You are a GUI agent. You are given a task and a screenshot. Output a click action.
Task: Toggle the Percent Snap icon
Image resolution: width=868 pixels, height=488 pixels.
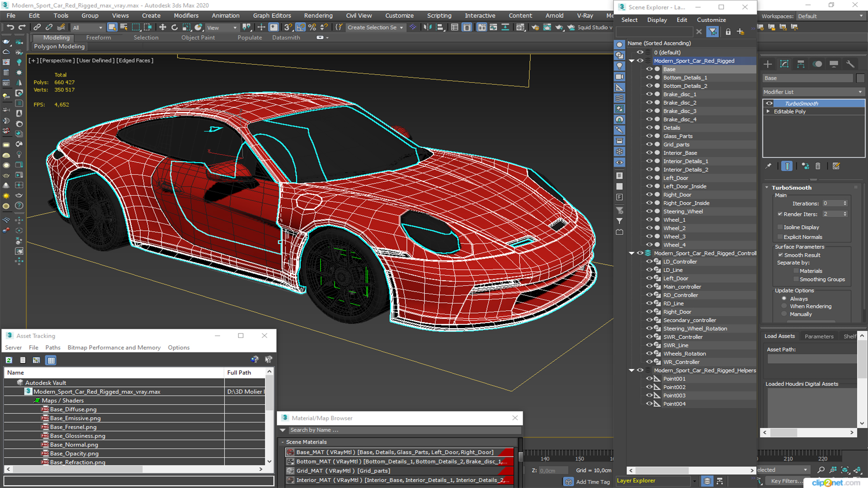[x=312, y=28]
